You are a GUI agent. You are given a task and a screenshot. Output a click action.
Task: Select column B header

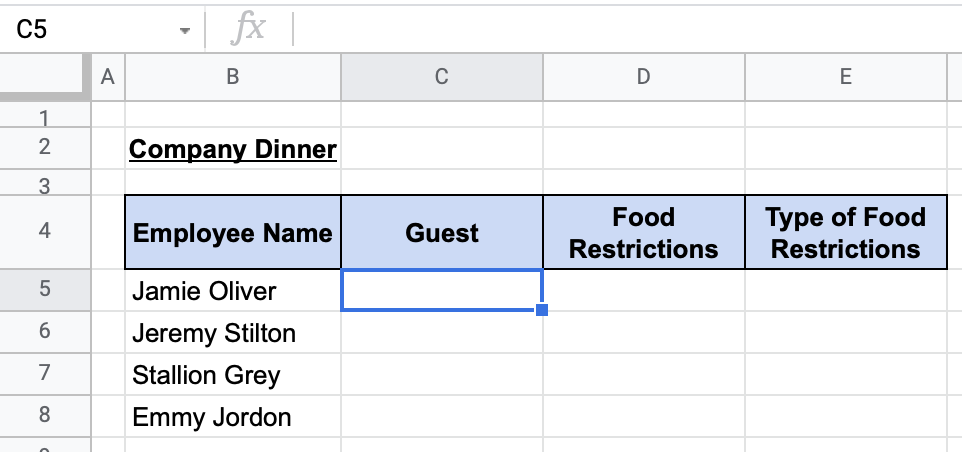(232, 76)
